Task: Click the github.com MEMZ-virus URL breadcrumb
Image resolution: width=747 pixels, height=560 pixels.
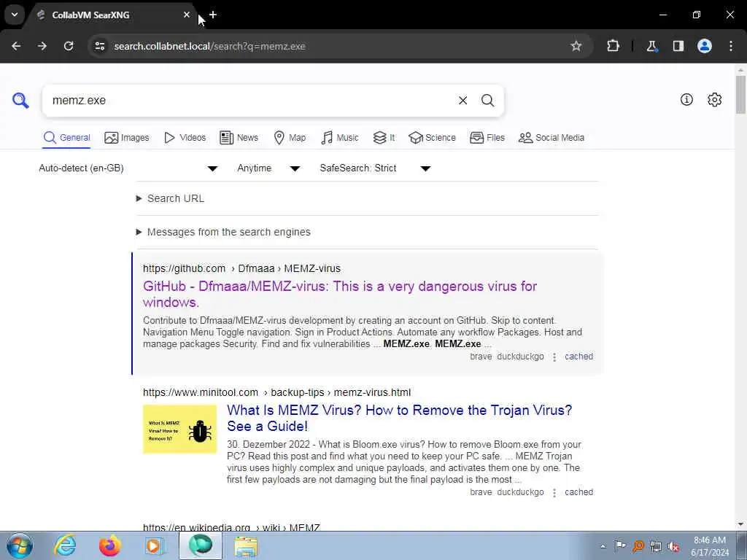Action: click(241, 268)
